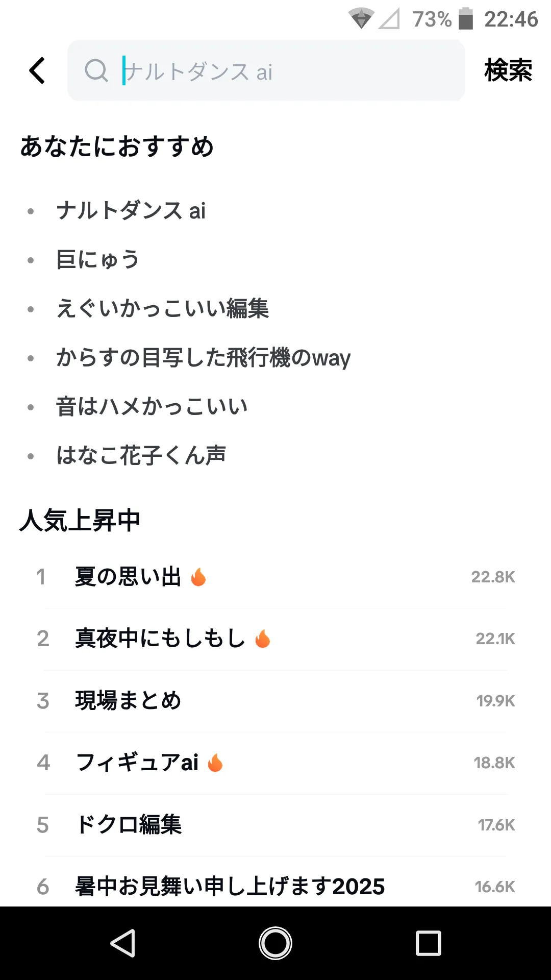Tap Android home circle button
This screenshot has height=980, width=551.
[275, 943]
